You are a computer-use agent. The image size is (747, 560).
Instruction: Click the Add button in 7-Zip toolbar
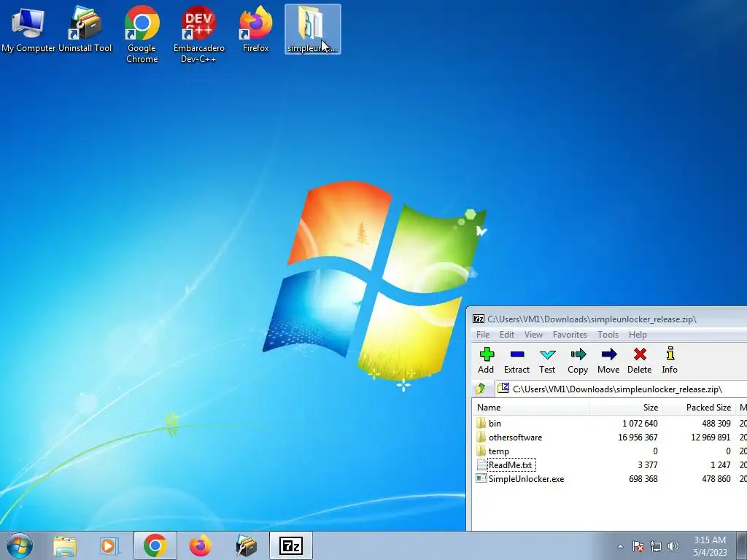pyautogui.click(x=486, y=360)
